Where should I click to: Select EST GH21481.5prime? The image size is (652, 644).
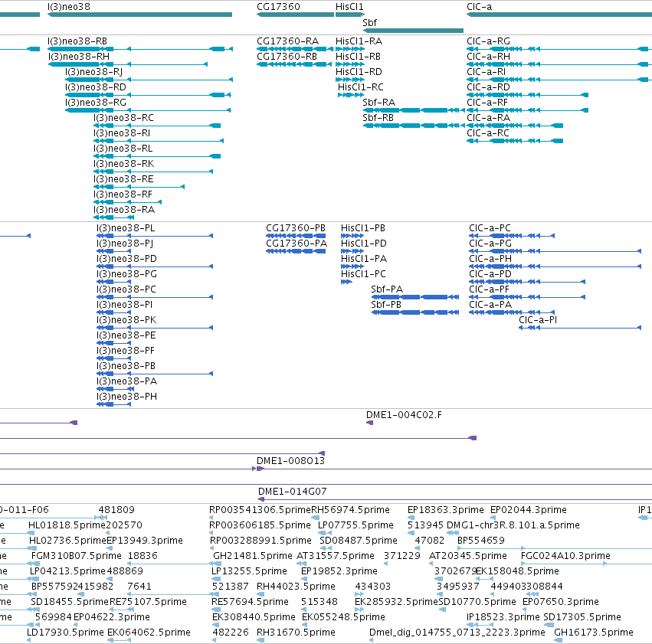point(252,556)
